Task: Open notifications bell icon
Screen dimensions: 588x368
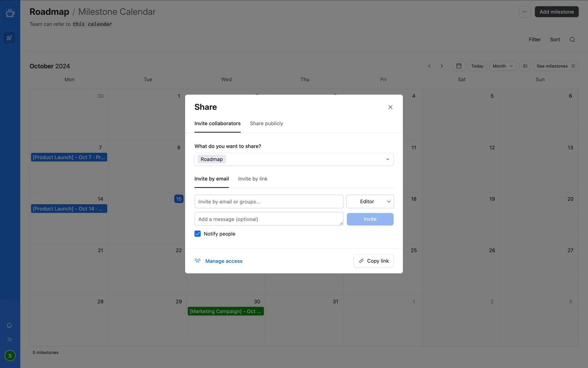Action: (x=9, y=325)
